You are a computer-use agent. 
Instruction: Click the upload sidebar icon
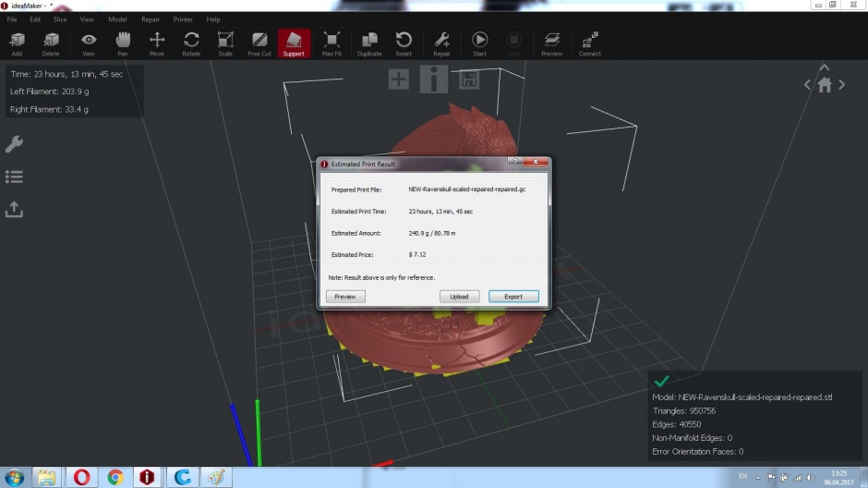[14, 209]
